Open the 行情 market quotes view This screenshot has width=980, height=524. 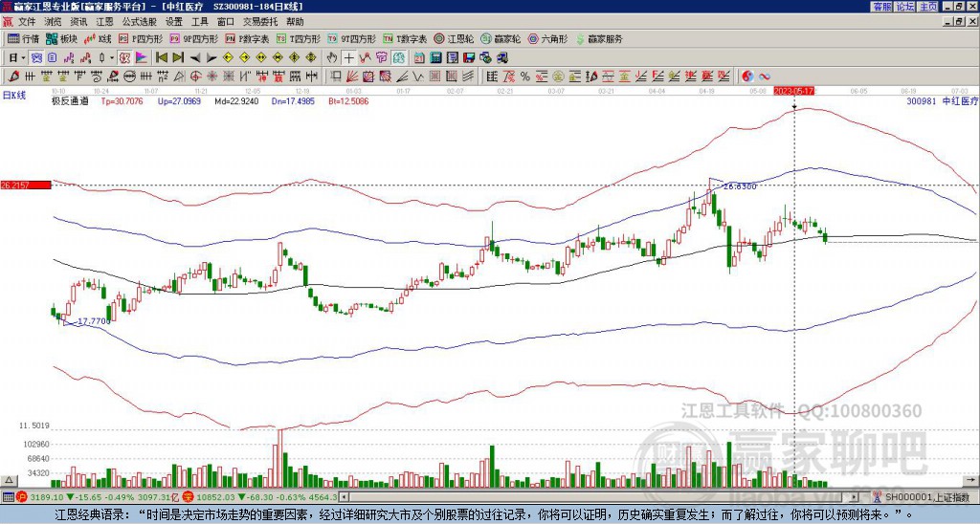(24, 38)
